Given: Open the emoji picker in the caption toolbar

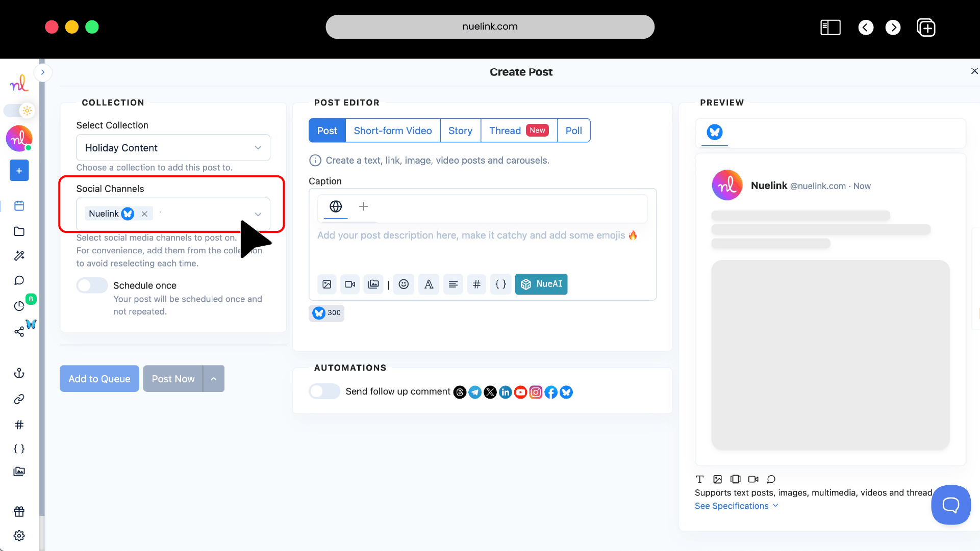Looking at the screenshot, I should [x=404, y=284].
